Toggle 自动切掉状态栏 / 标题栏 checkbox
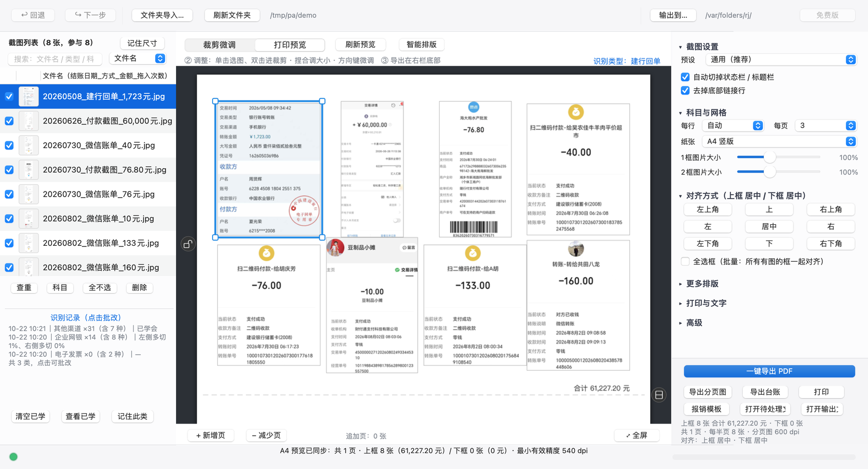This screenshot has width=868, height=469. point(685,77)
